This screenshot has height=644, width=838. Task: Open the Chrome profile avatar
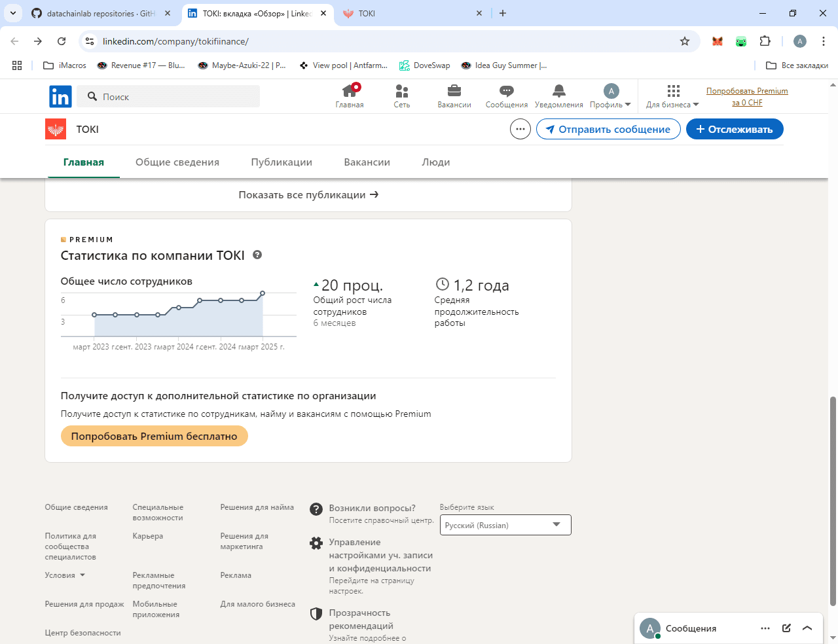tap(800, 41)
